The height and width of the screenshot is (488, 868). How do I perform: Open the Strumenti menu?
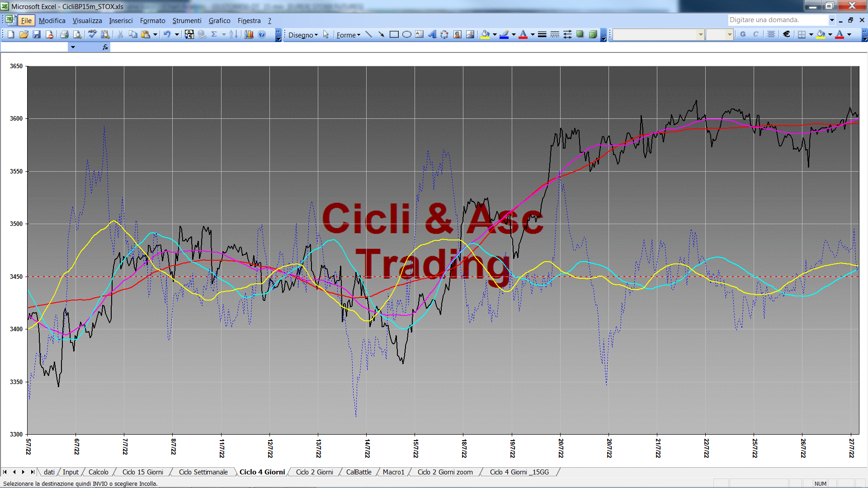pyautogui.click(x=187, y=21)
